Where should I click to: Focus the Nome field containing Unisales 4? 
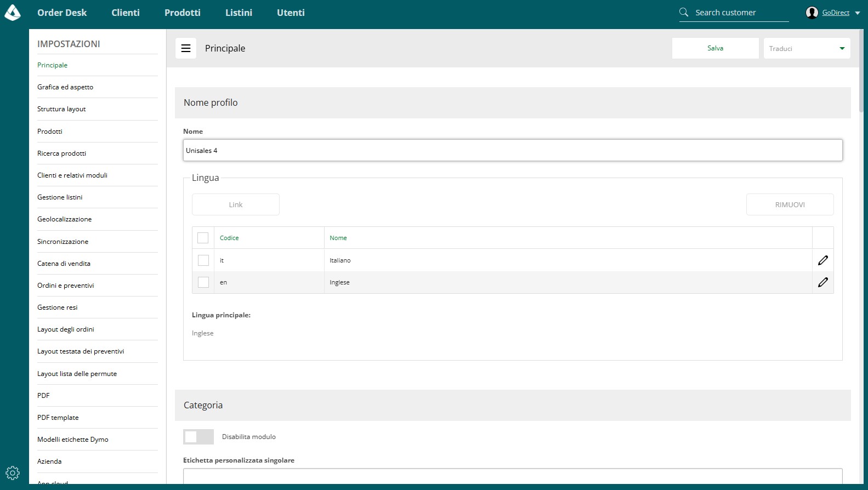point(513,150)
